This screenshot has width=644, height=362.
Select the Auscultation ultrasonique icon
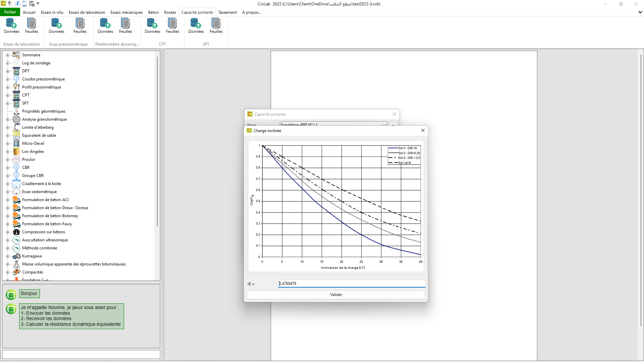click(16, 240)
